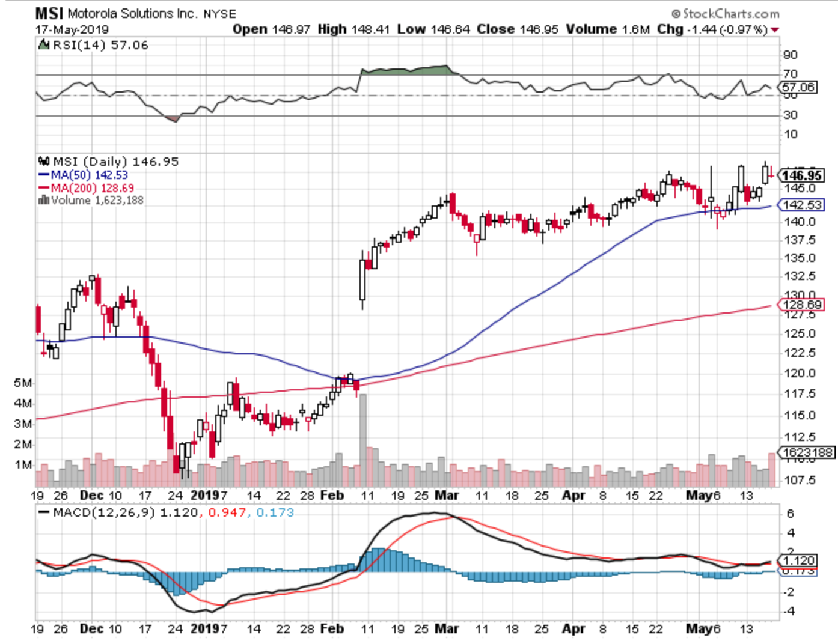Click the blue 0.173 histogram value in legend
The height and width of the screenshot is (644, 838).
(275, 512)
